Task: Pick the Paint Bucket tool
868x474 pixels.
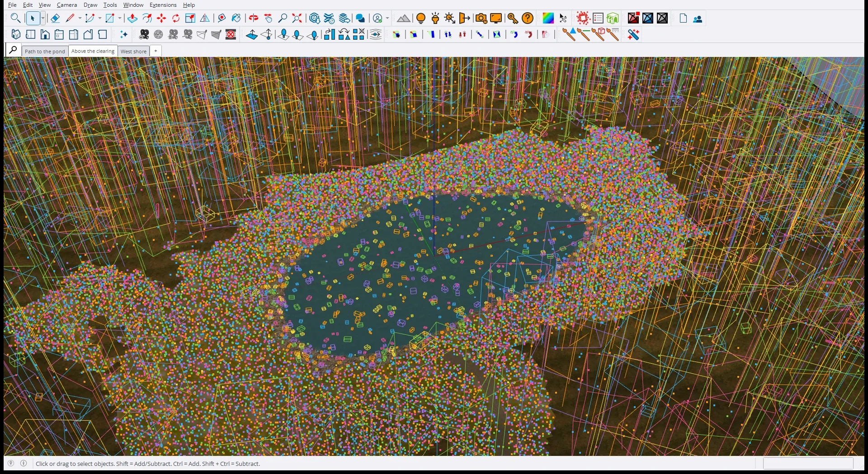Action: point(236,19)
